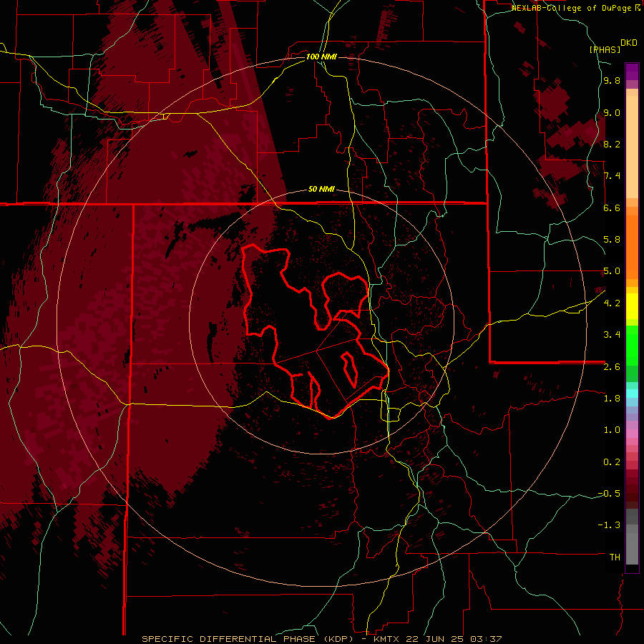The height and width of the screenshot is (644, 644).
Task: Click the -0.5 value on the scale
Action: coord(609,494)
